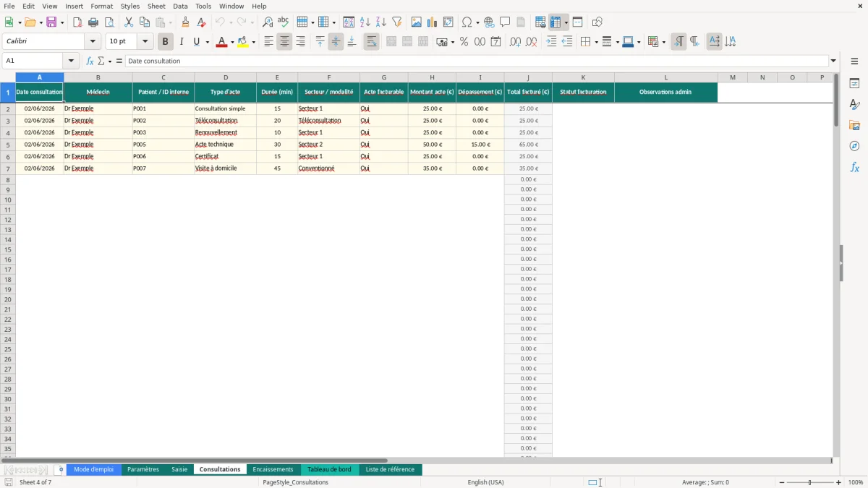Format cells as percent

pos(464,42)
